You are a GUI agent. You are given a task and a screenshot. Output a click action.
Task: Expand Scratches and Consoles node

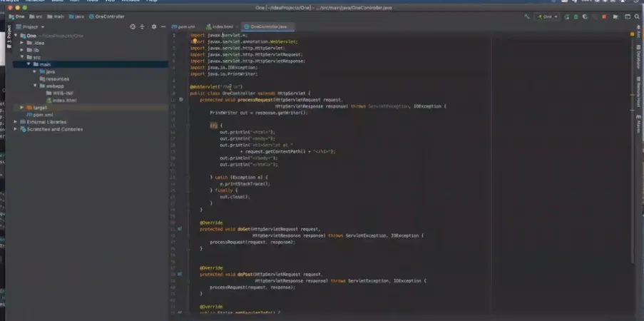tap(16, 129)
